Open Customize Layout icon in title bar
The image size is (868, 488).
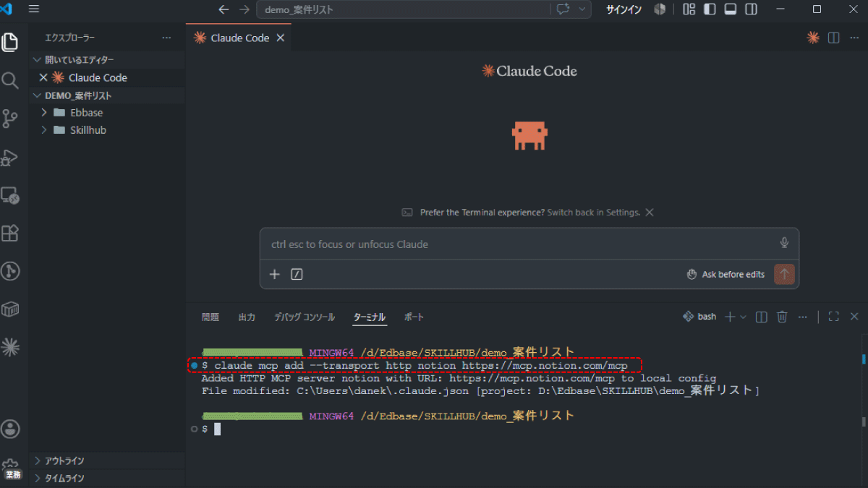click(689, 9)
